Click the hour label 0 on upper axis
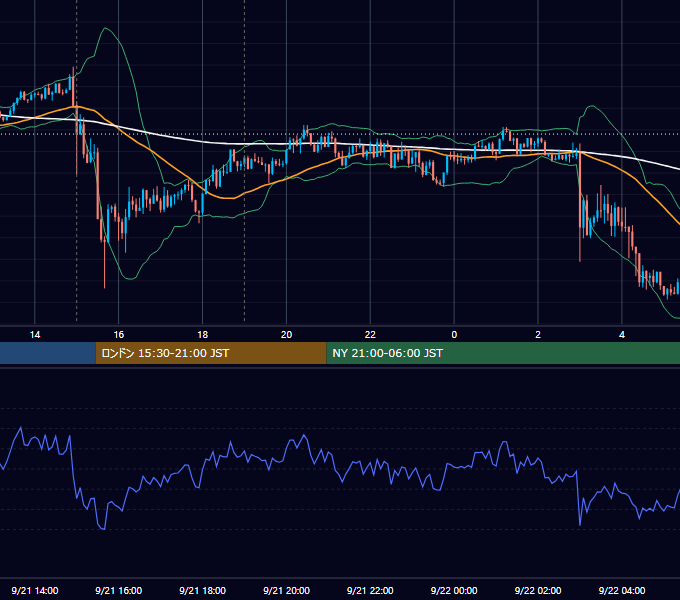680x600 pixels. point(454,335)
